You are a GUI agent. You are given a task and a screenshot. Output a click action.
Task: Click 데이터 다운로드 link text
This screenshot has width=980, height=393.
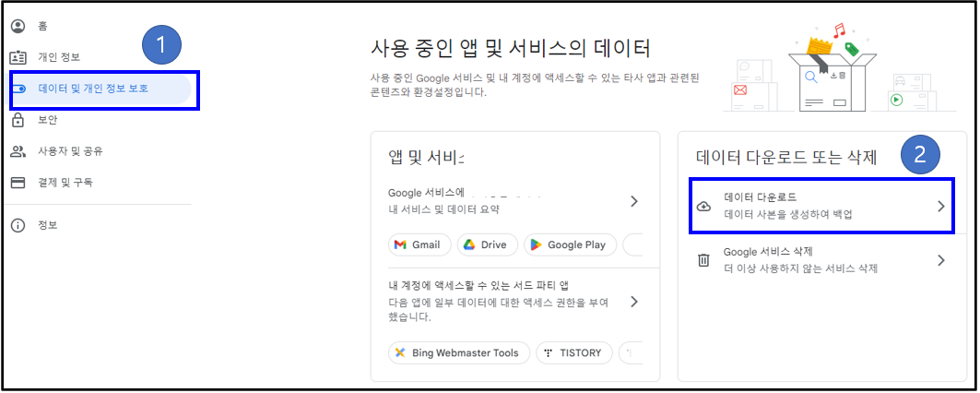tap(760, 198)
